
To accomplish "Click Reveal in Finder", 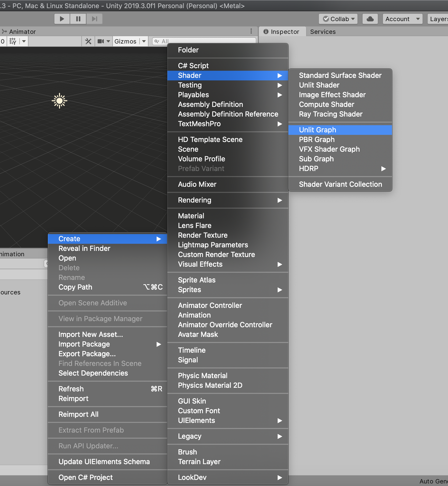I will 84,248.
